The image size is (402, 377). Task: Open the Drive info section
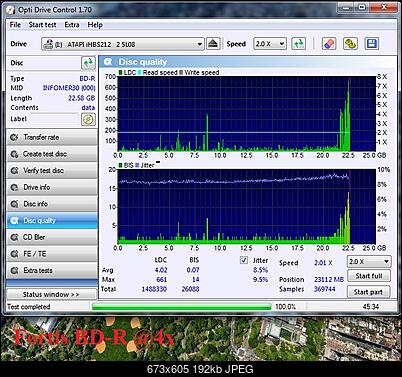click(x=52, y=187)
